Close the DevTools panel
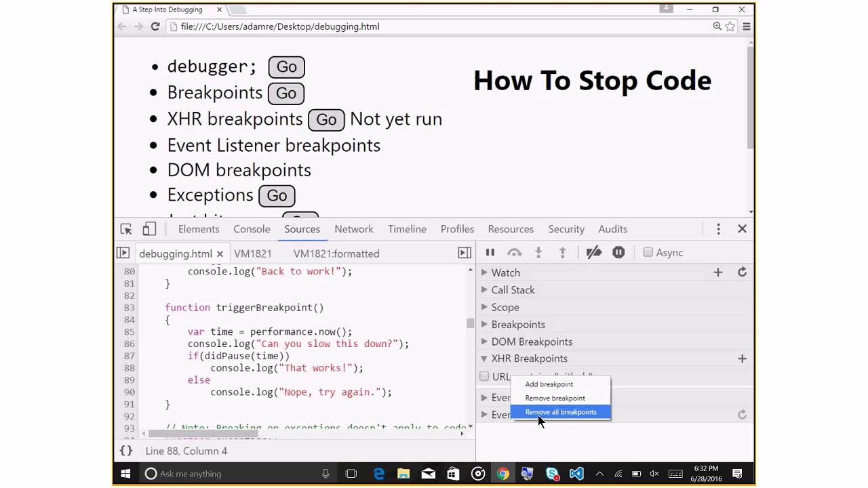Screen dimensions: 868x488 click(742, 229)
